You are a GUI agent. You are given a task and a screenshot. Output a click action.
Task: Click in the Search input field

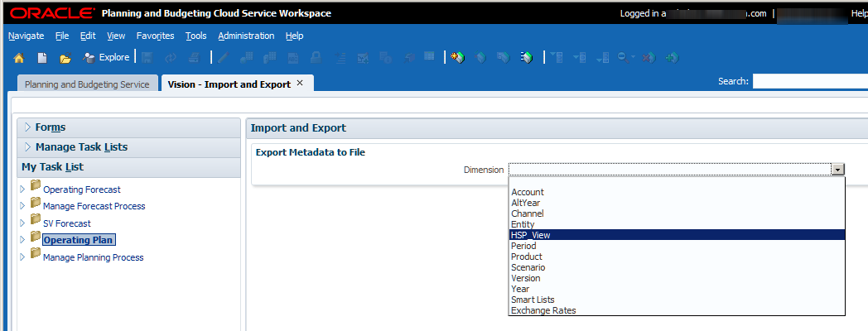click(x=810, y=81)
